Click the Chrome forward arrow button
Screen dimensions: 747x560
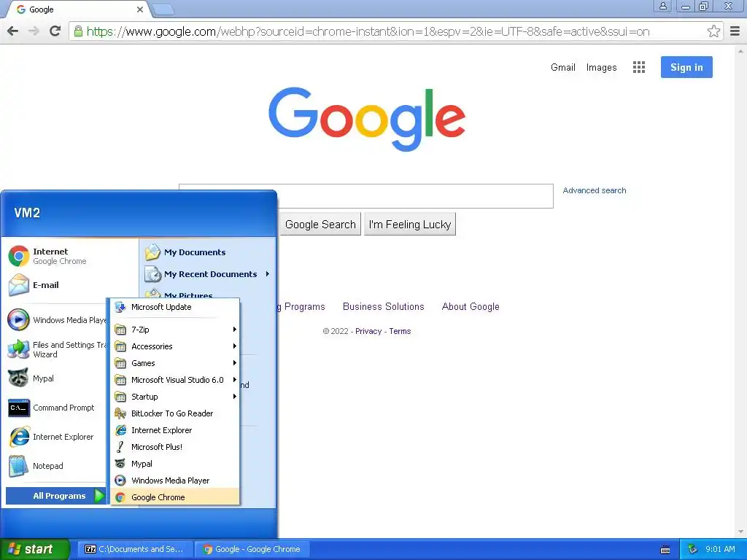point(34,31)
